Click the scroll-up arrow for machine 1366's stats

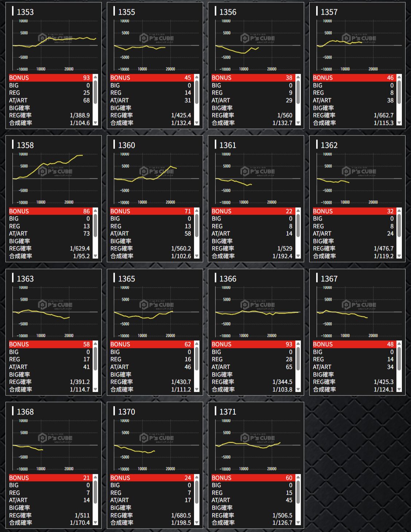[x=298, y=344]
